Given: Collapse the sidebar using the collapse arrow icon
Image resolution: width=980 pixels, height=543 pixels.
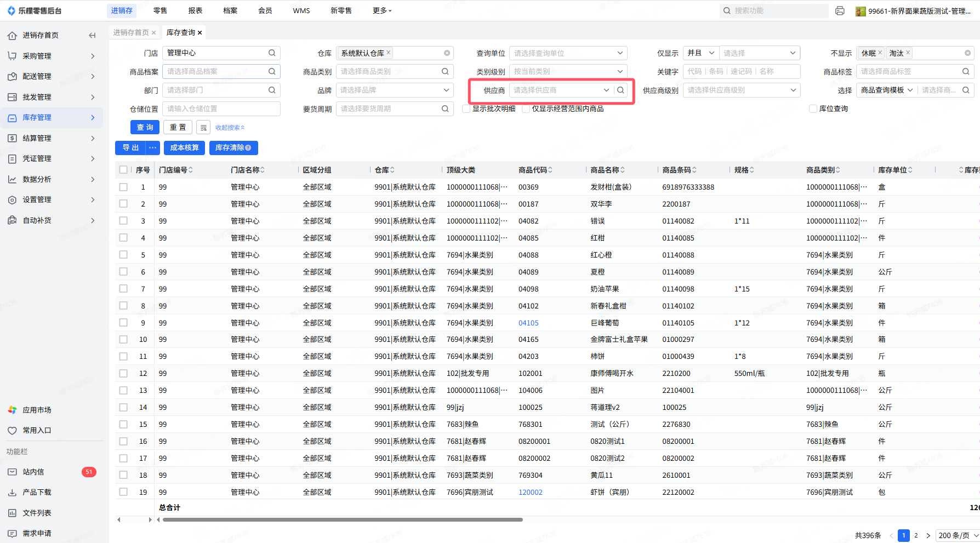Looking at the screenshot, I should (x=92, y=36).
